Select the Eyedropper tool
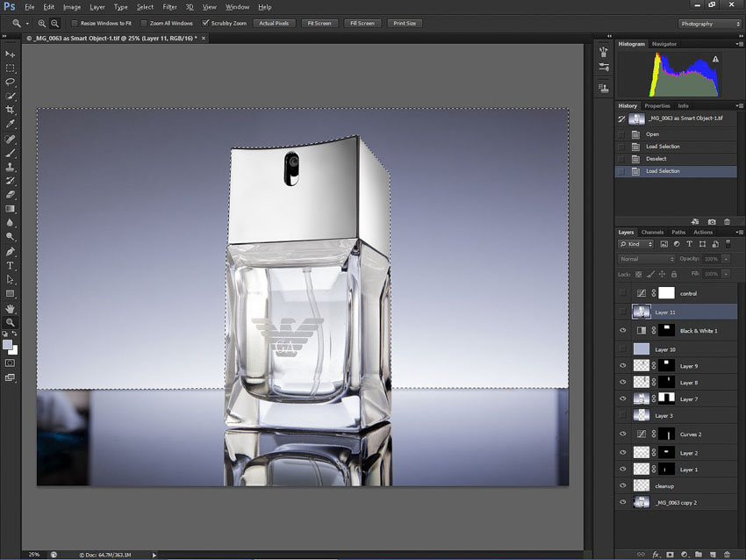The width and height of the screenshot is (746, 560). (x=10, y=124)
